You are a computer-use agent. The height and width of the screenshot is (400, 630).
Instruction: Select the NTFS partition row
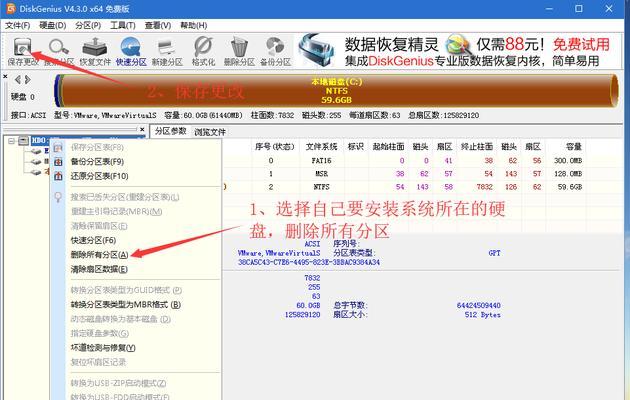pyautogui.click(x=403, y=187)
